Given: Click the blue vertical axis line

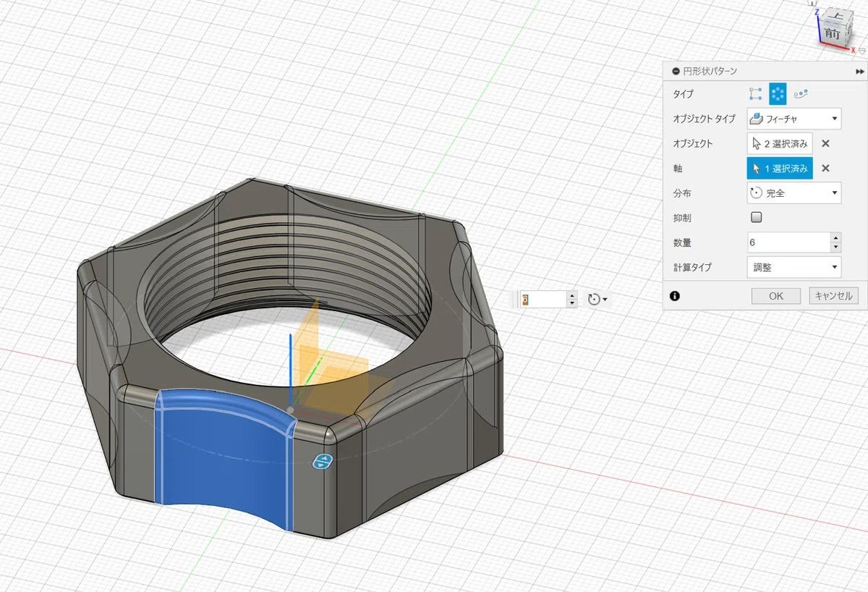Looking at the screenshot, I should coord(290,369).
